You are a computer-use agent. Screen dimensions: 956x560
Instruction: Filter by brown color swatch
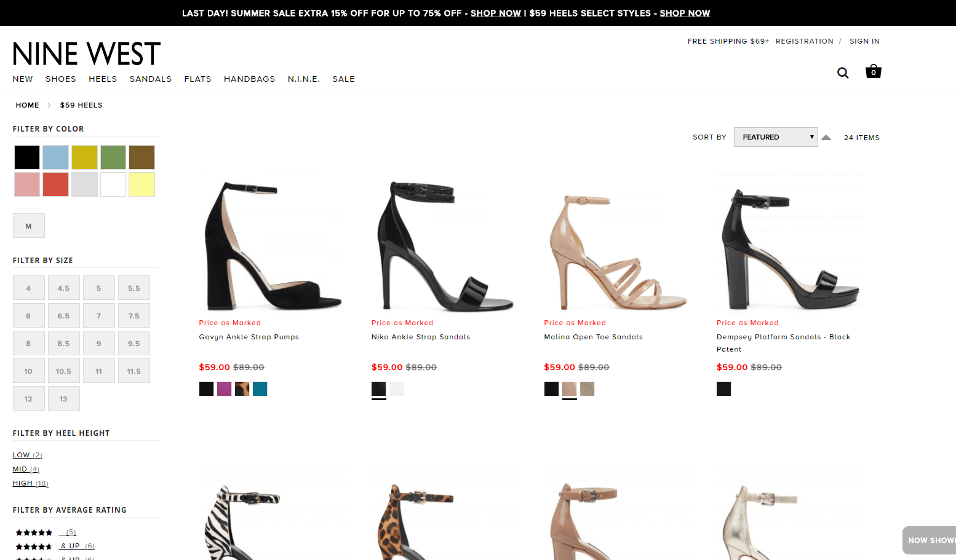(x=142, y=157)
